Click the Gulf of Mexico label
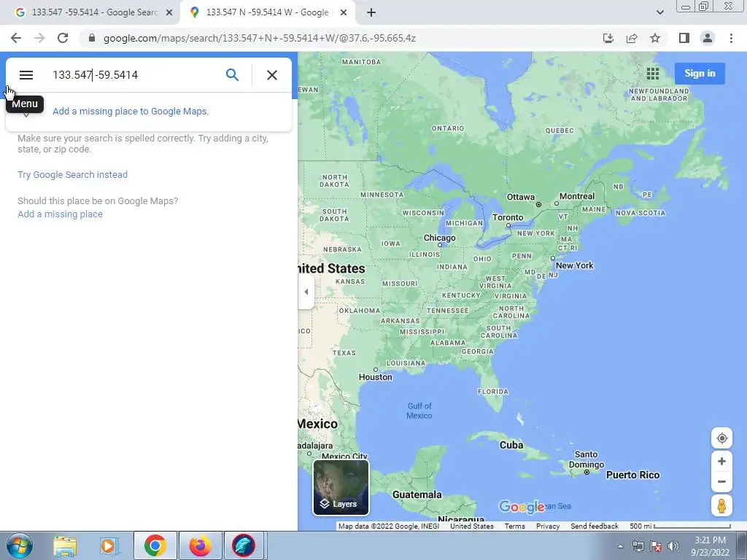 [x=419, y=411]
